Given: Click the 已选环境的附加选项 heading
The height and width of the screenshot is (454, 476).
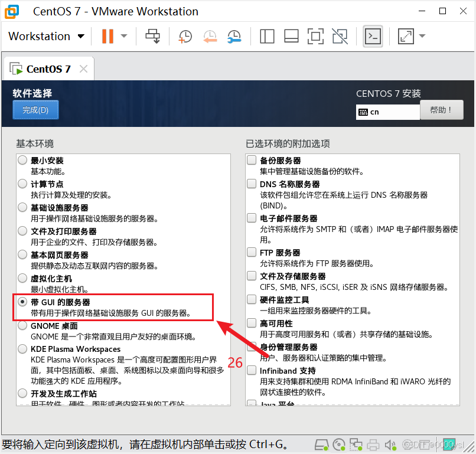Looking at the screenshot, I should click(288, 143).
